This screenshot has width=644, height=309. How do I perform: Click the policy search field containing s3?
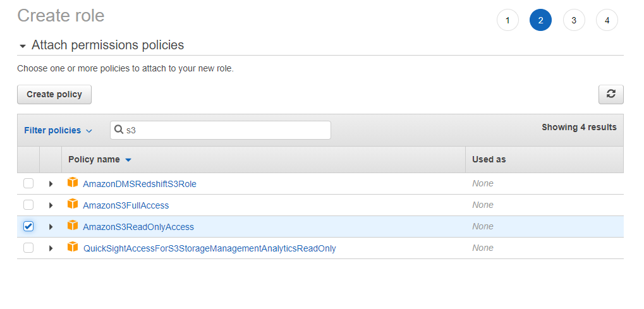point(221,130)
